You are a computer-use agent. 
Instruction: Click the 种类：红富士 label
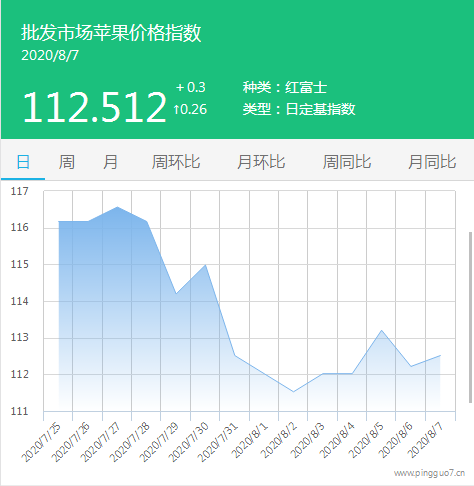tap(285, 87)
